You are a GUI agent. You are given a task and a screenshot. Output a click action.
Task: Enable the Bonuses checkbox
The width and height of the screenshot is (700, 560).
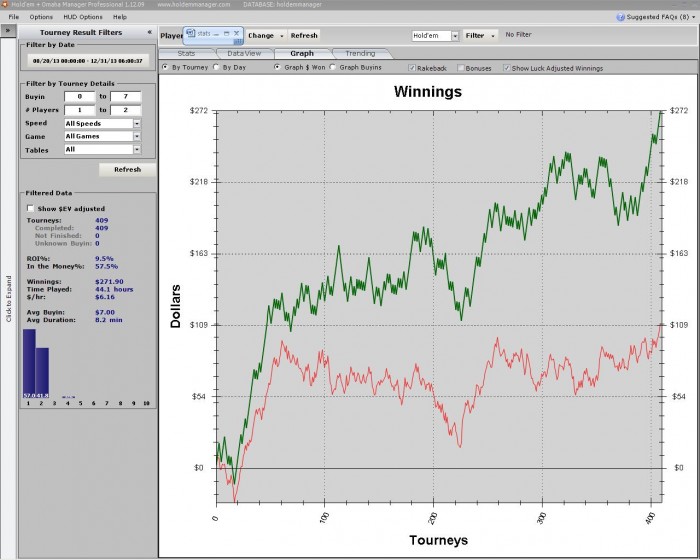click(x=461, y=68)
